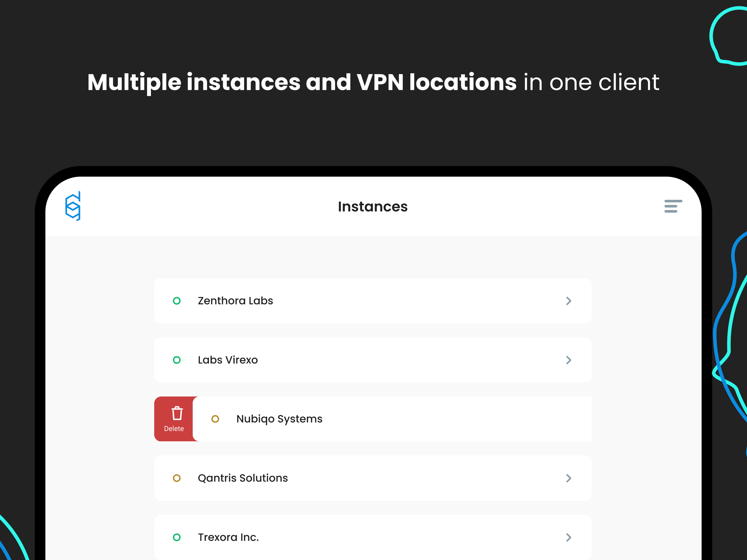This screenshot has height=560, width=747.
Task: Select the Labs Virexo instance name
Action: (x=228, y=360)
